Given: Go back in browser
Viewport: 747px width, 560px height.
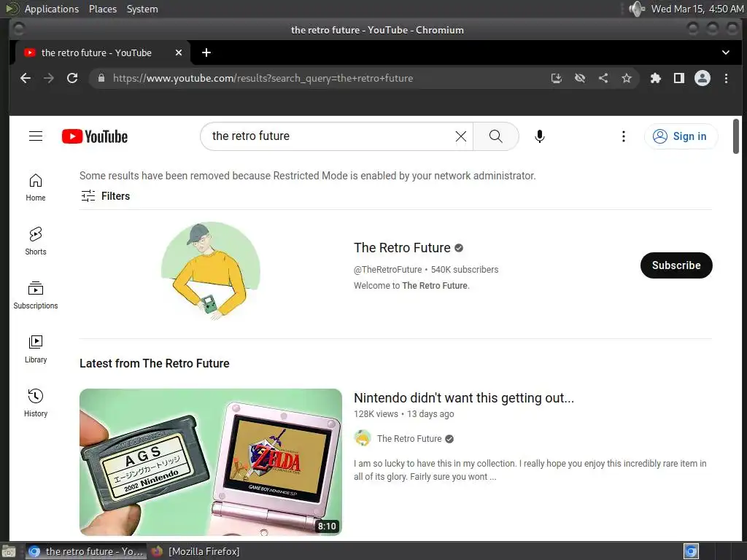Looking at the screenshot, I should coord(26,78).
